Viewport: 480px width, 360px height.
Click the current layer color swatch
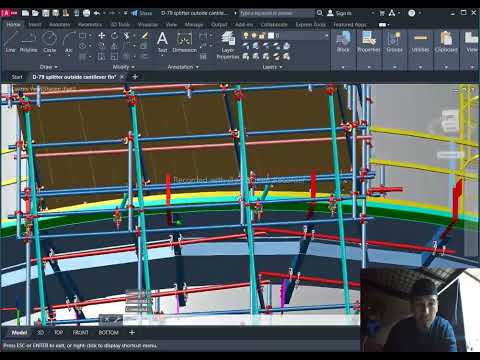pyautogui.click(x=271, y=35)
